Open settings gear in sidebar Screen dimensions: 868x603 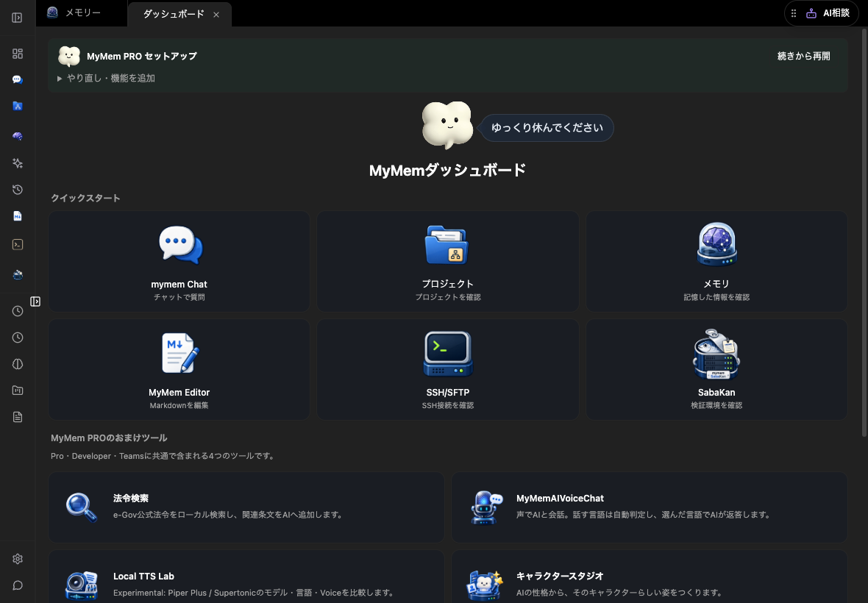click(18, 559)
